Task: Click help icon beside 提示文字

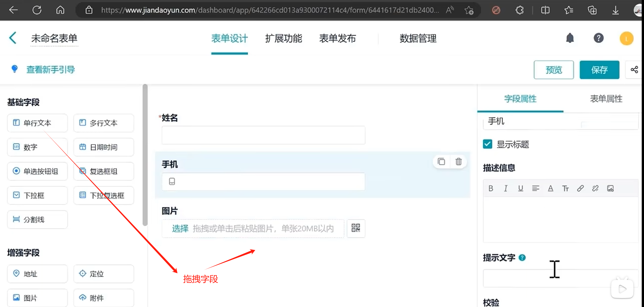Action: point(522,258)
